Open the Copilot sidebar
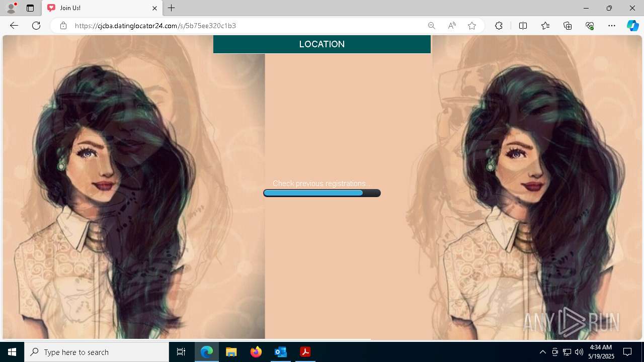This screenshot has height=362, width=644. [632, 26]
